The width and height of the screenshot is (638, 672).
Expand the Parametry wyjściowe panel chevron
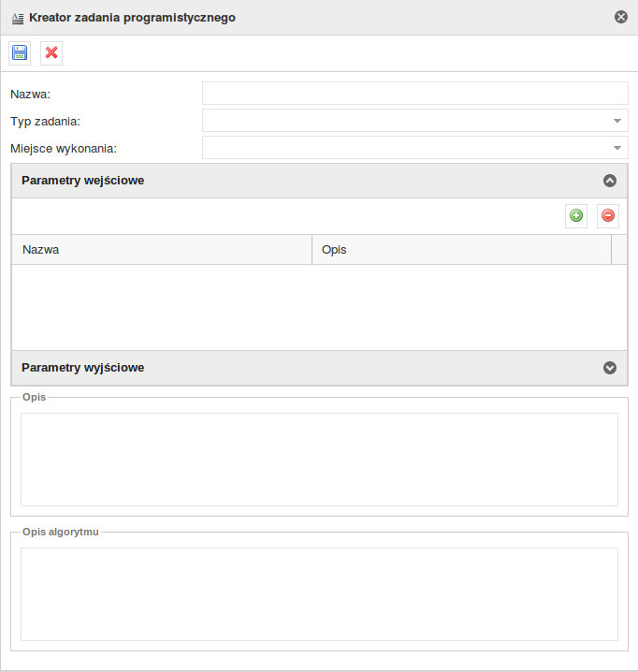(610, 368)
